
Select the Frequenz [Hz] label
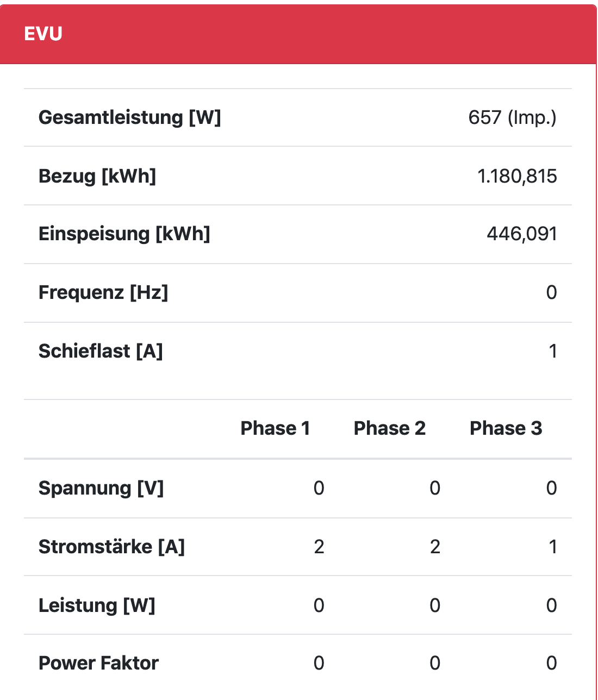point(103,292)
